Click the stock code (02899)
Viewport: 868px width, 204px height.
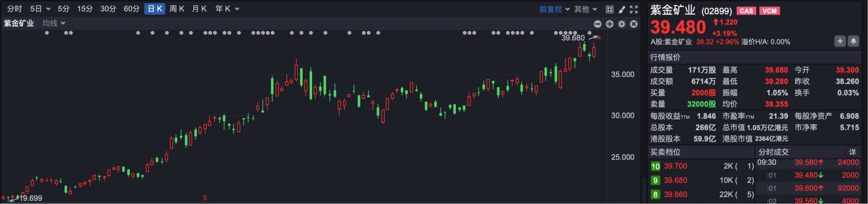[716, 11]
